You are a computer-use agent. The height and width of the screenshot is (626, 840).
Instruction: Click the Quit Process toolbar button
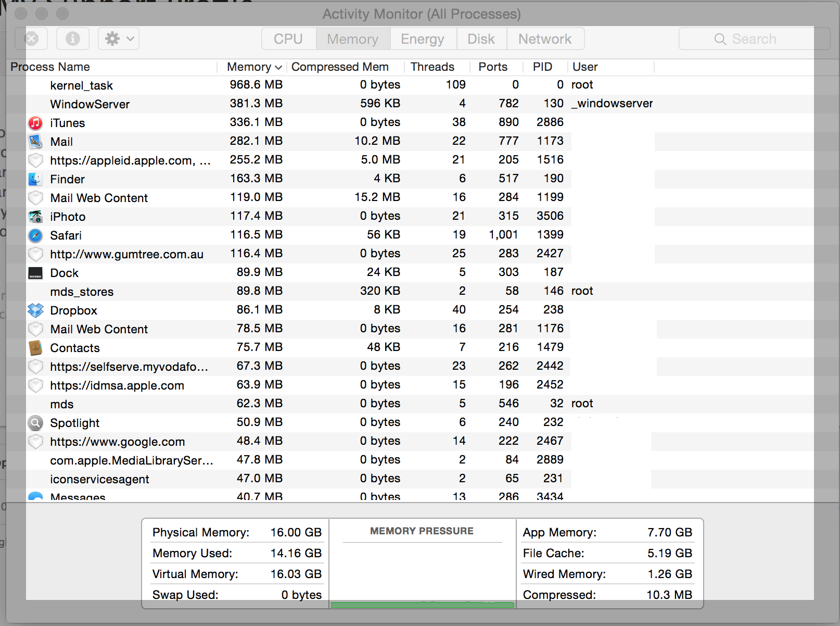pos(32,39)
